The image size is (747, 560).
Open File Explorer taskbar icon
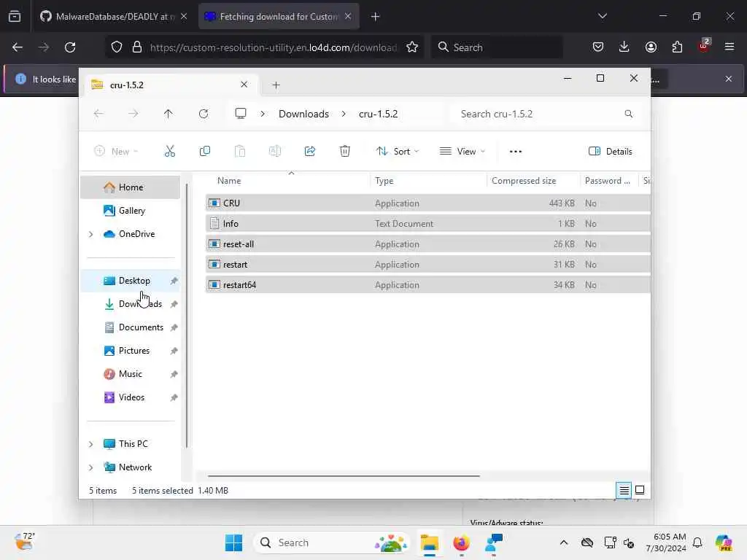point(429,542)
